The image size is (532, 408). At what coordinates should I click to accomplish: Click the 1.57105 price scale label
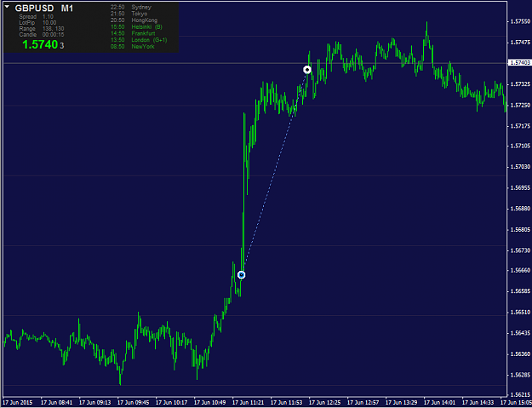coord(520,146)
